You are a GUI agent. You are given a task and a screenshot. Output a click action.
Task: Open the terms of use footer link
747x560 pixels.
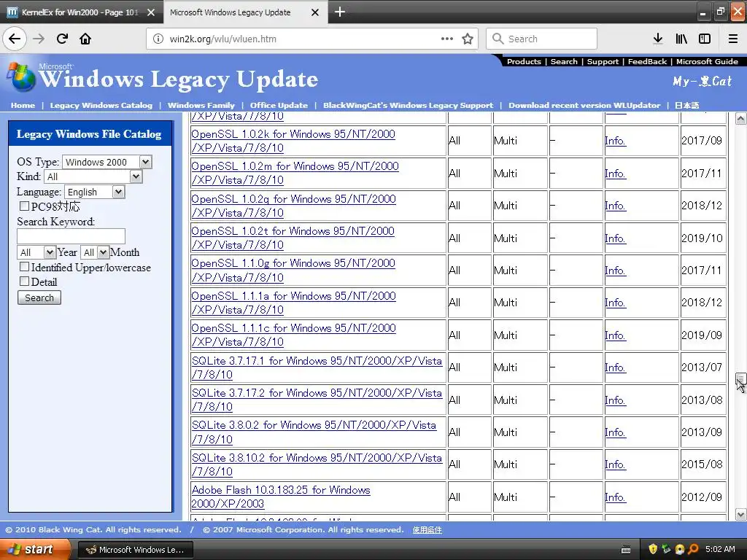pyautogui.click(x=427, y=530)
